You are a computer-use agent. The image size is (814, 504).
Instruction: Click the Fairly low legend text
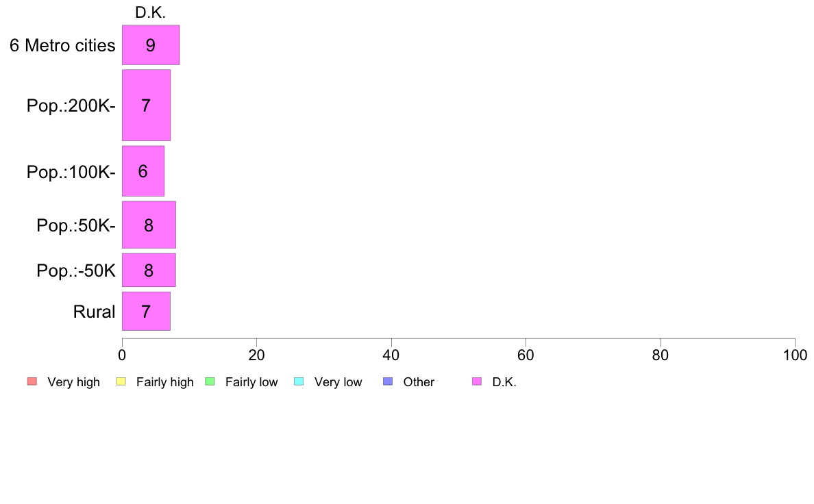(251, 382)
